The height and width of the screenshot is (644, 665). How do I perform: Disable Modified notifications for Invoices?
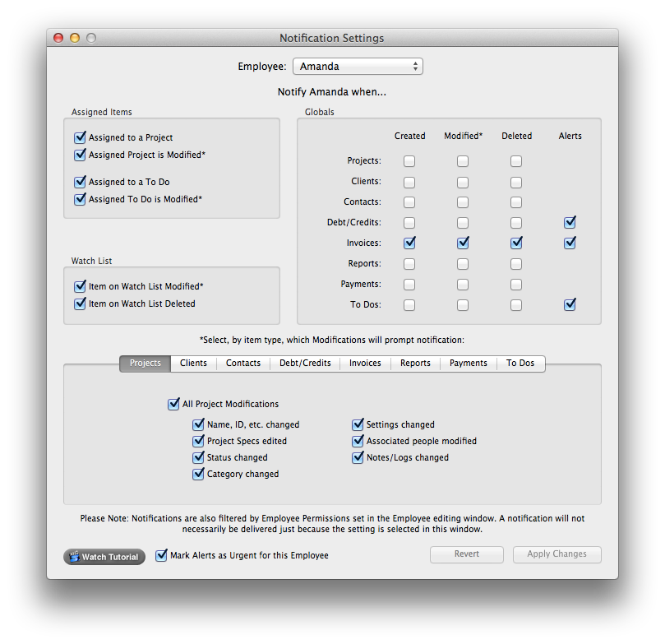(x=463, y=243)
